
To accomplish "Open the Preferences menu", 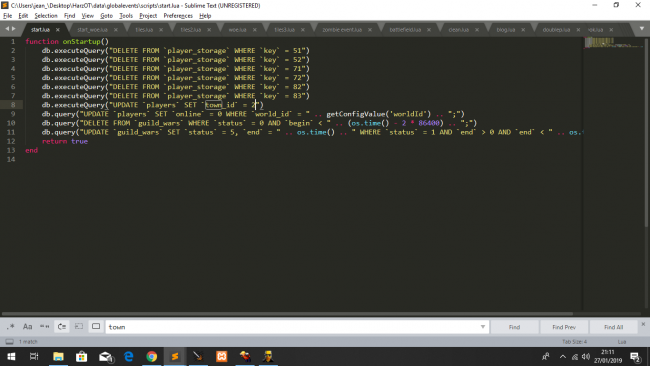I will point(178,16).
